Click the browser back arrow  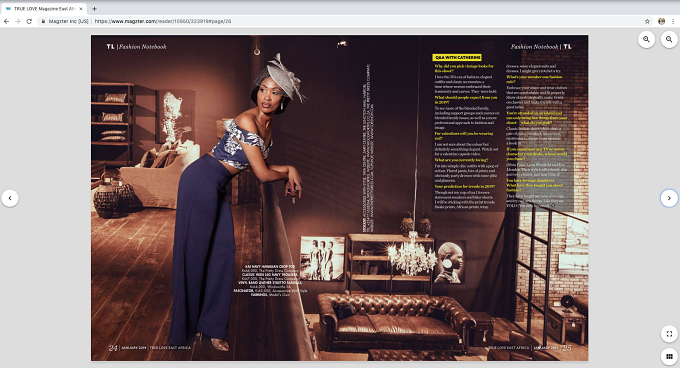point(7,21)
